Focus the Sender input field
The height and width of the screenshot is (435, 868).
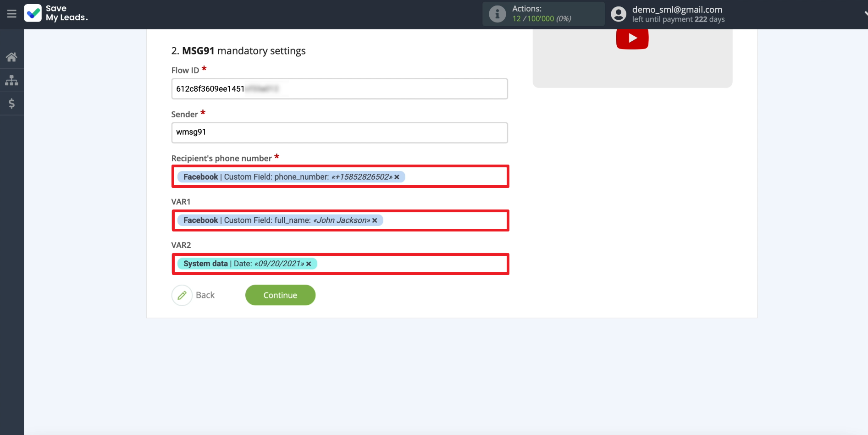(339, 132)
